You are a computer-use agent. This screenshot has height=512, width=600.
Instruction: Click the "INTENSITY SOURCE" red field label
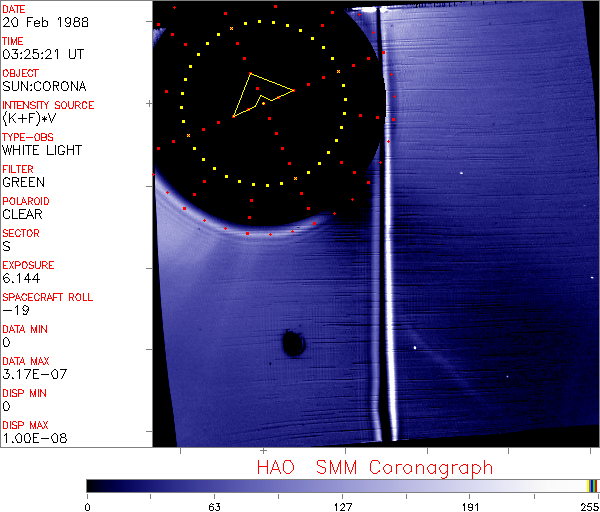[x=48, y=105]
